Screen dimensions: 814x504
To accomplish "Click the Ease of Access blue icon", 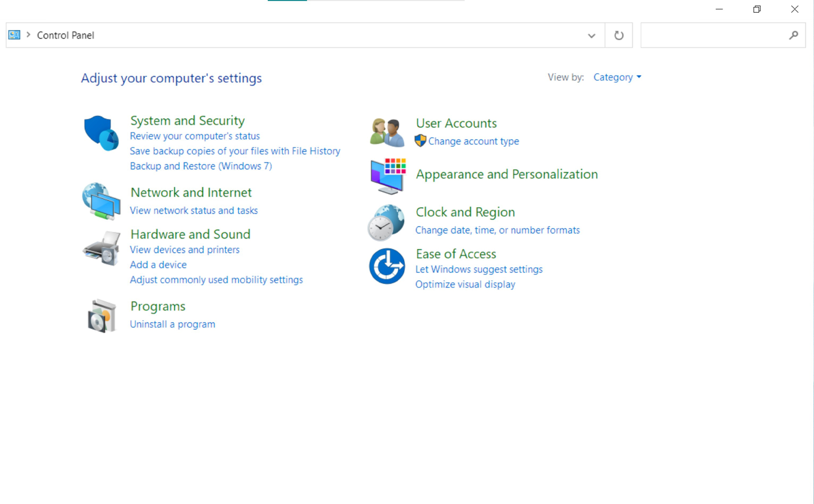I will click(x=387, y=266).
